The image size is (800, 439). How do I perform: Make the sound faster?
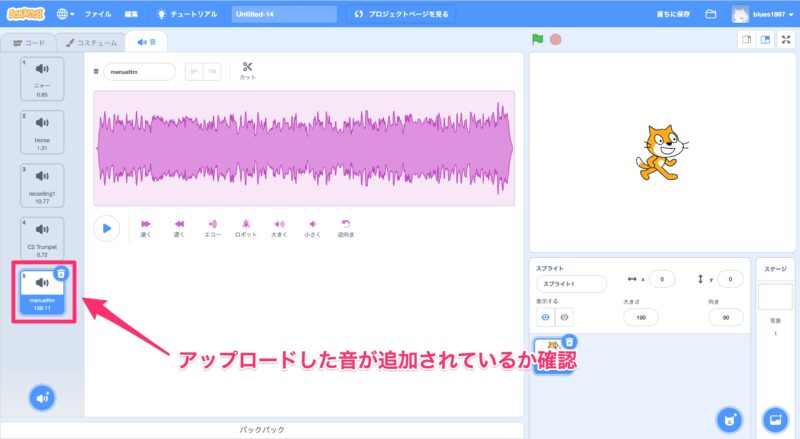click(146, 226)
